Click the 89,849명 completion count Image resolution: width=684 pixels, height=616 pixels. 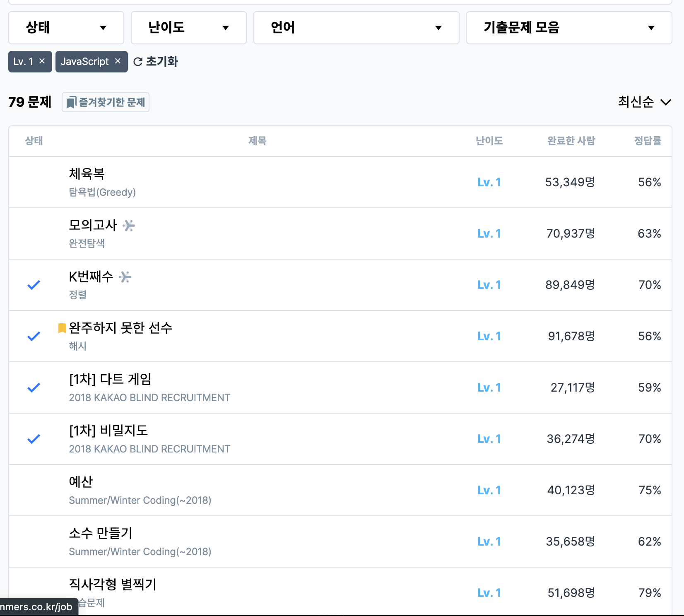[570, 285]
